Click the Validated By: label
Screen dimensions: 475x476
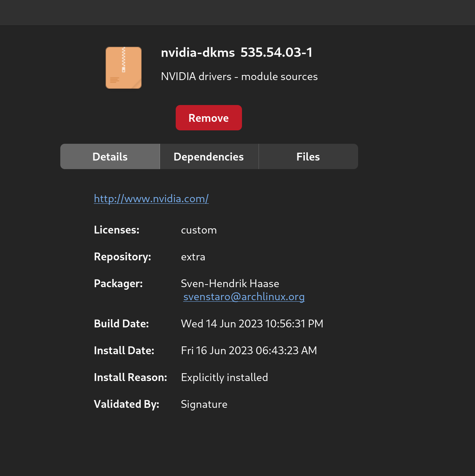coord(127,404)
